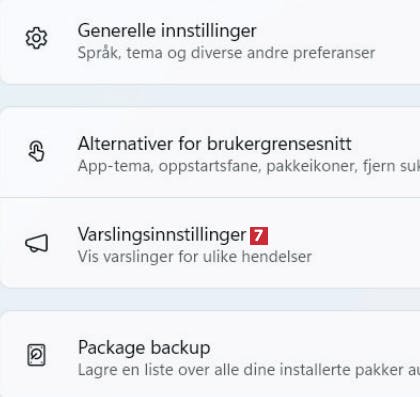Expand the Generelle innstillinger section

(210, 42)
